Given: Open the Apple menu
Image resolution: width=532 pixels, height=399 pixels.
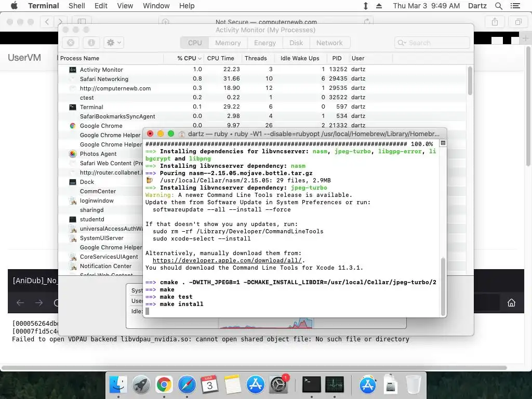Looking at the screenshot, I should click(x=14, y=5).
